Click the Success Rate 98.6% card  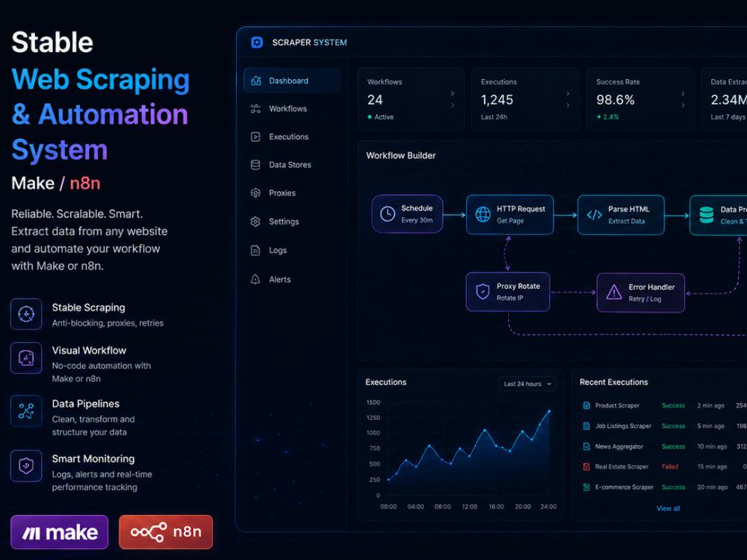[x=640, y=99]
